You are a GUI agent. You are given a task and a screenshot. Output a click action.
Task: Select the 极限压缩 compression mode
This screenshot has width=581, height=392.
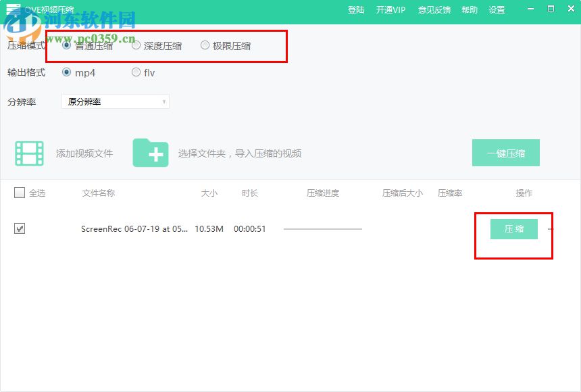click(x=205, y=45)
